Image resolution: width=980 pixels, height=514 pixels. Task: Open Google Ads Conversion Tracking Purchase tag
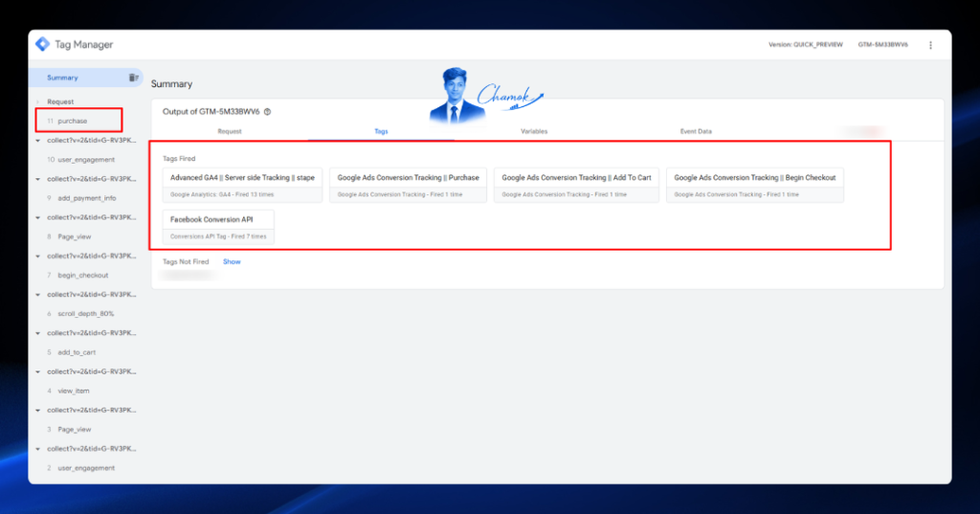pos(408,185)
